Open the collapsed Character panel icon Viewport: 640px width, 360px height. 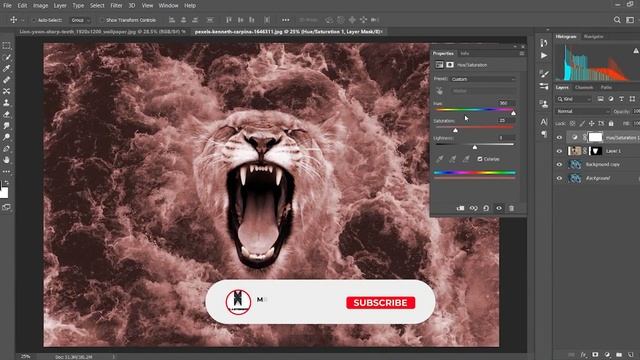coord(544,122)
